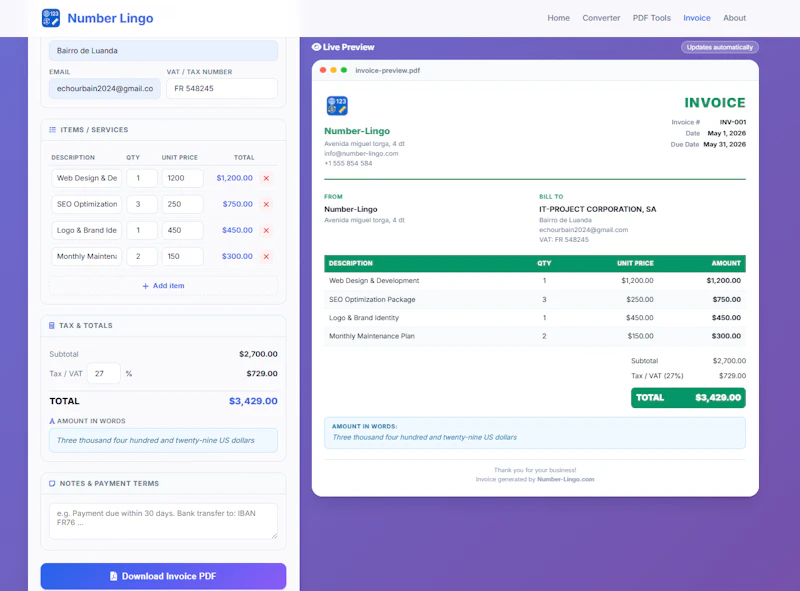Click invoice-preview.pdf file name
The height and width of the screenshot is (591, 800).
coord(387,70)
